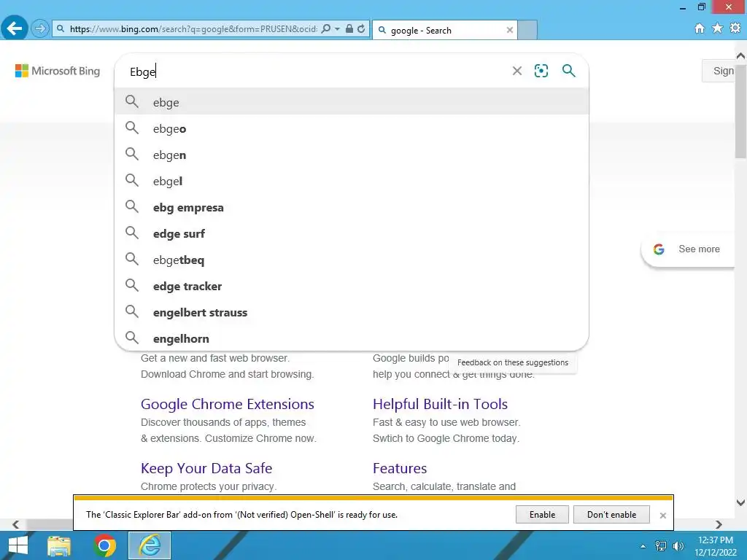Image resolution: width=747 pixels, height=560 pixels.
Task: Dismiss the add-on notification bar
Action: (x=662, y=516)
